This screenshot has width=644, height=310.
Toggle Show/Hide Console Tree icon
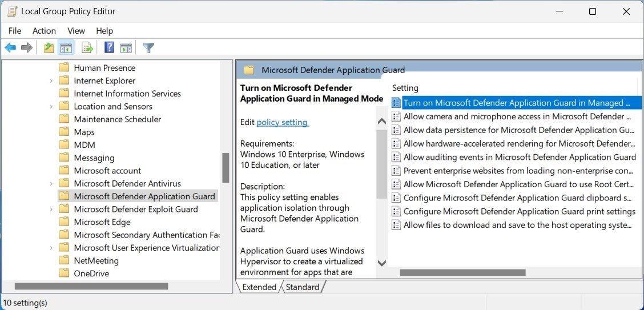point(66,47)
